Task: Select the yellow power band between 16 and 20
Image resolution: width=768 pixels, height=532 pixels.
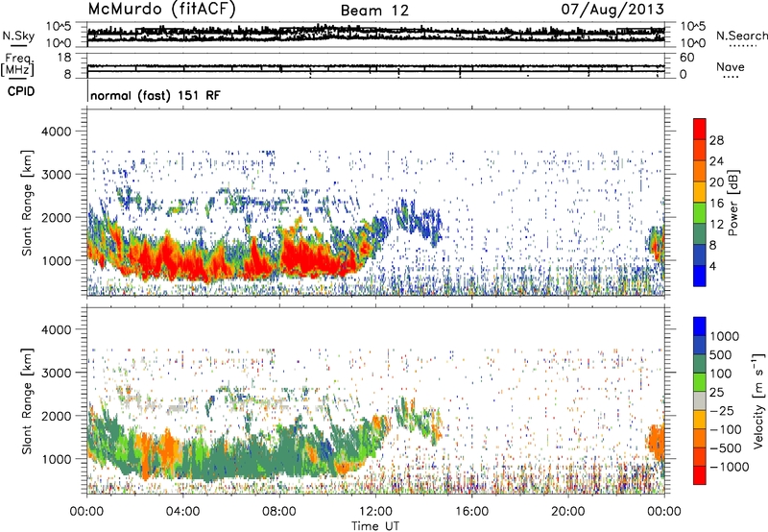Action: pyautogui.click(x=700, y=192)
